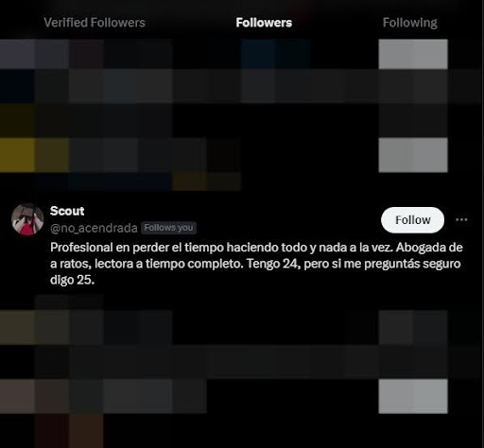
Task: Switch to the Verified Followers tab
Action: tap(95, 23)
